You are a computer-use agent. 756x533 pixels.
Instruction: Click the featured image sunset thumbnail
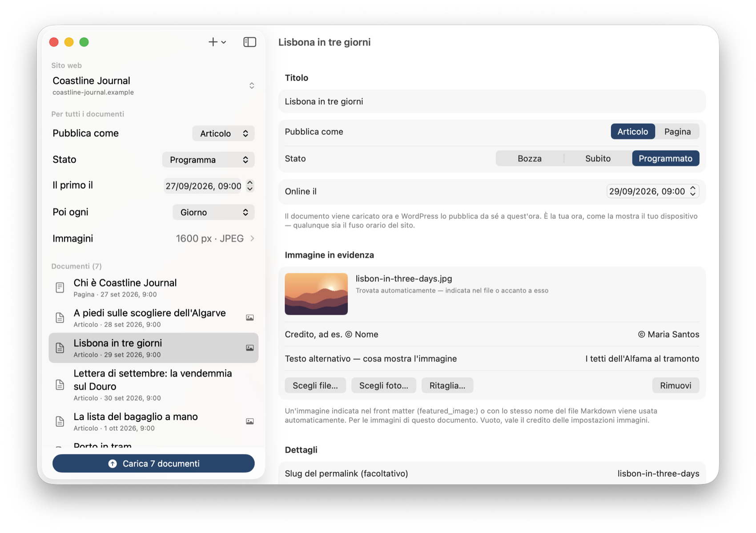pyautogui.click(x=316, y=294)
